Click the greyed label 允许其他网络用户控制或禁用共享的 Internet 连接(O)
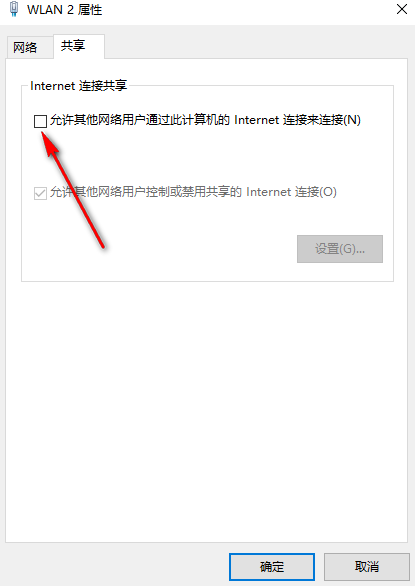This screenshot has width=415, height=586. pyautogui.click(x=193, y=192)
